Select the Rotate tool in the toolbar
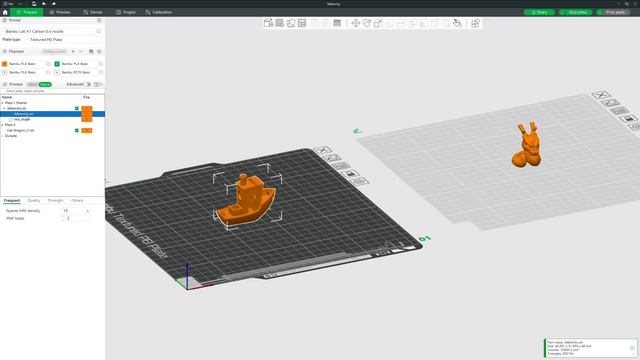 pyautogui.click(x=367, y=23)
